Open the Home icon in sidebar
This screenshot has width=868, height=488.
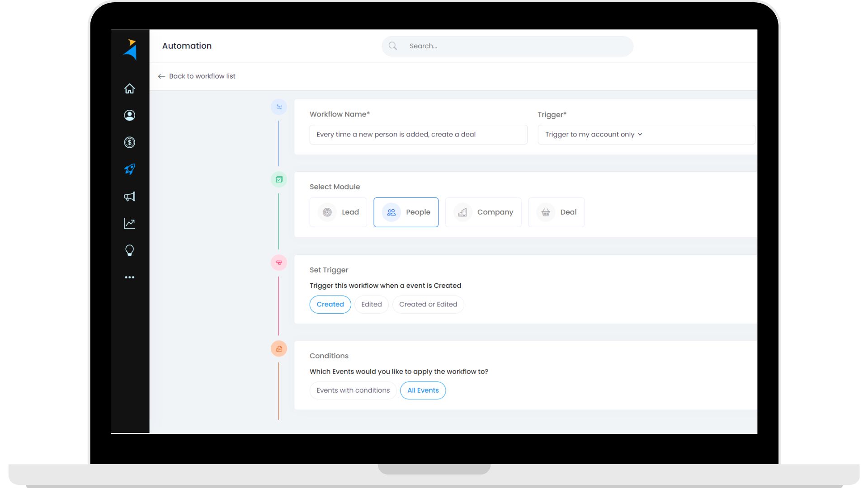130,89
